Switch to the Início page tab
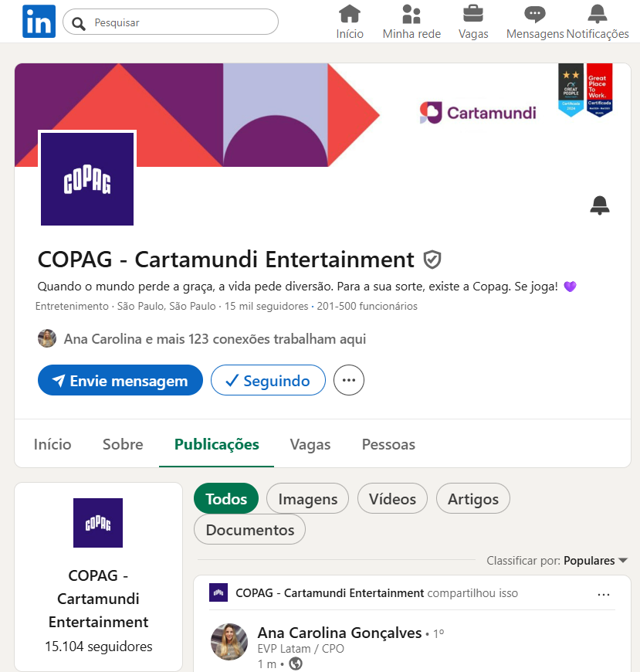The width and height of the screenshot is (640, 672). click(52, 444)
